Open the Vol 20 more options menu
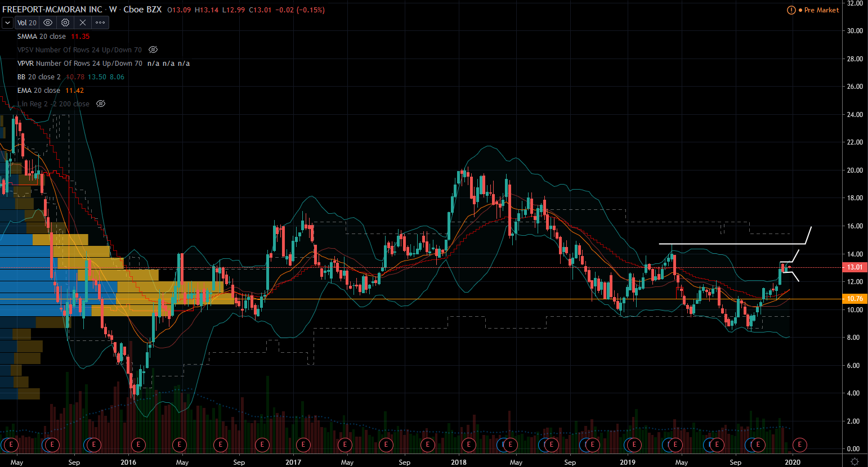 (100, 23)
